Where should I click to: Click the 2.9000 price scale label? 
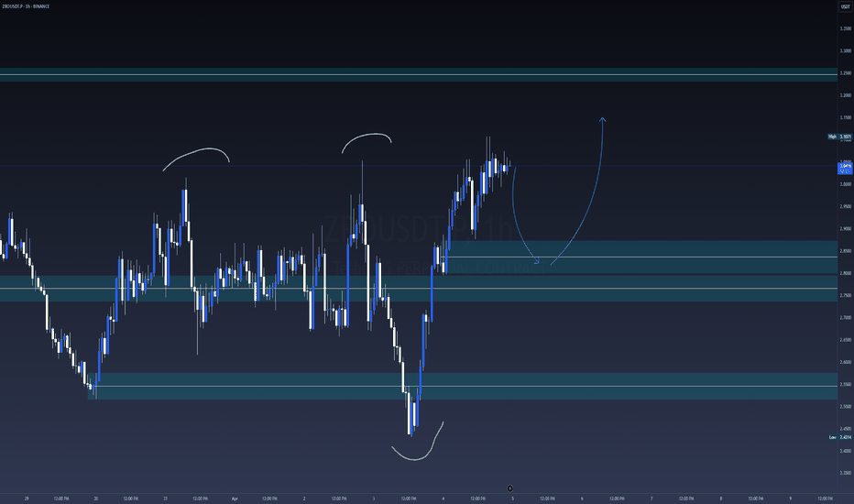pyautogui.click(x=845, y=229)
